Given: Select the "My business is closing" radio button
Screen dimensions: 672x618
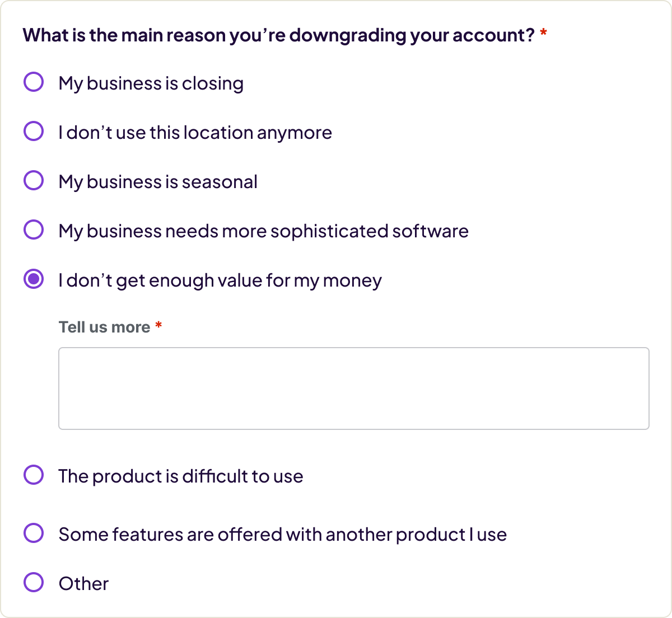Looking at the screenshot, I should point(34,82).
